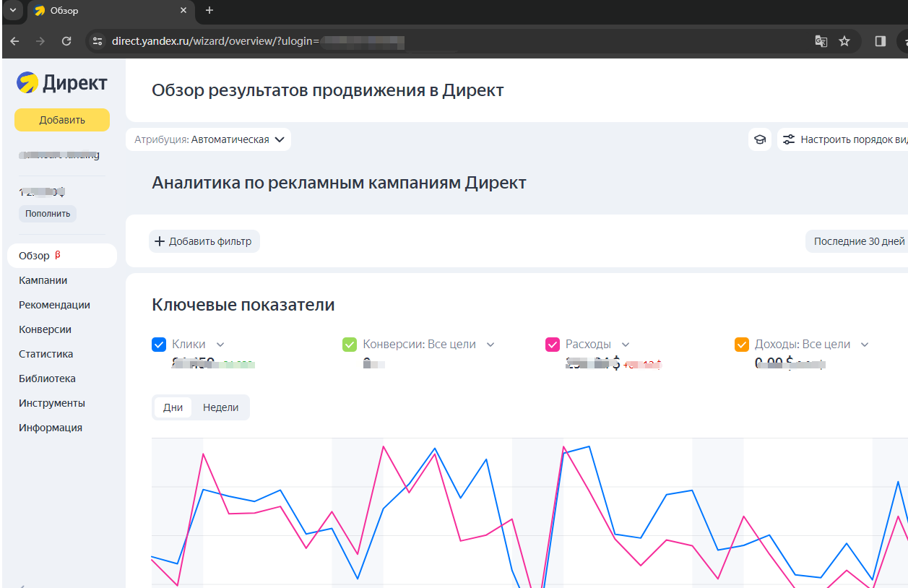The height and width of the screenshot is (588, 908).
Task: Uncheck the Клики metric checkbox
Action: (x=159, y=345)
